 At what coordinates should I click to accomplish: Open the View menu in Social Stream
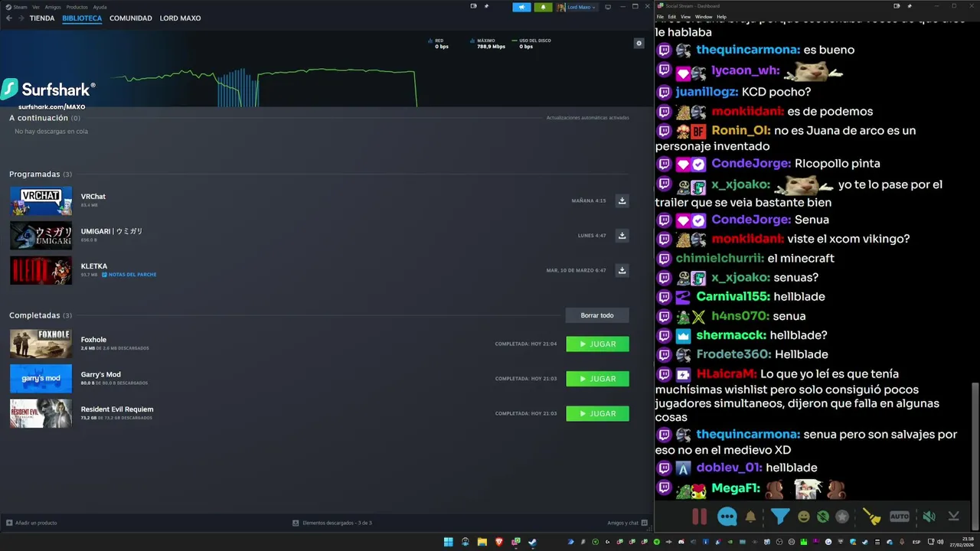(685, 17)
